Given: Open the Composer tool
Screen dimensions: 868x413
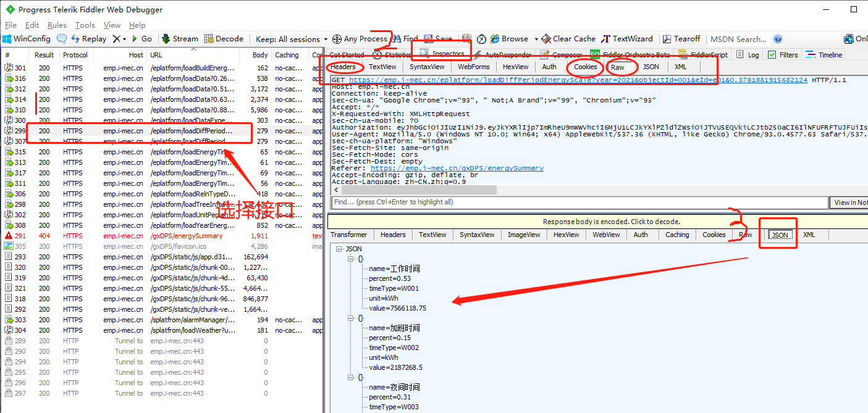Looking at the screenshot, I should (x=562, y=54).
